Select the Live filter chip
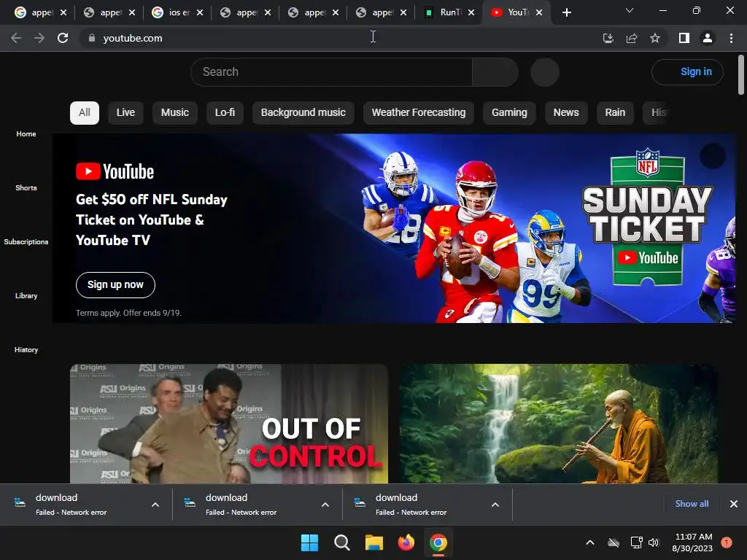 (125, 113)
